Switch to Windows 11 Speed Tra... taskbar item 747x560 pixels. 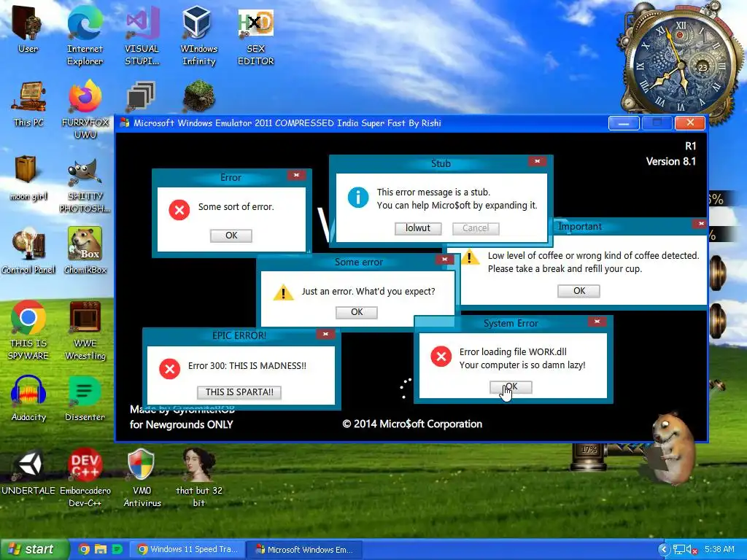coord(188,549)
